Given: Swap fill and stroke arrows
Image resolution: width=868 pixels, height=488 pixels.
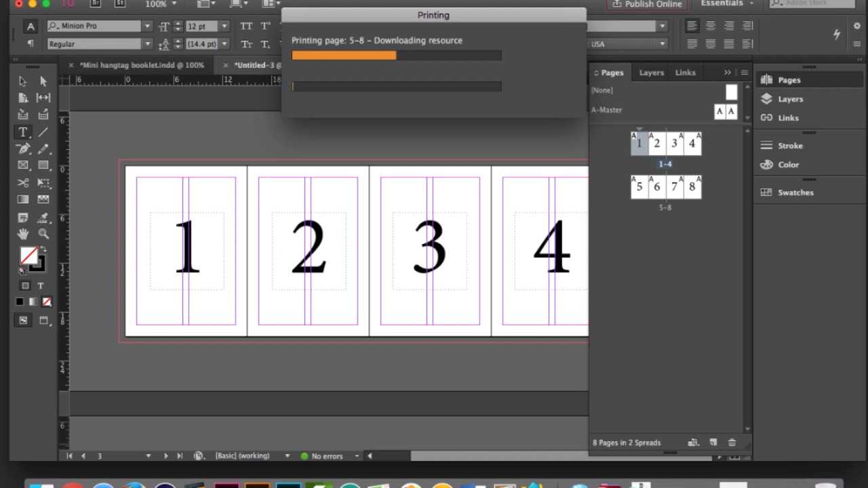Looking at the screenshot, I should 44,249.
